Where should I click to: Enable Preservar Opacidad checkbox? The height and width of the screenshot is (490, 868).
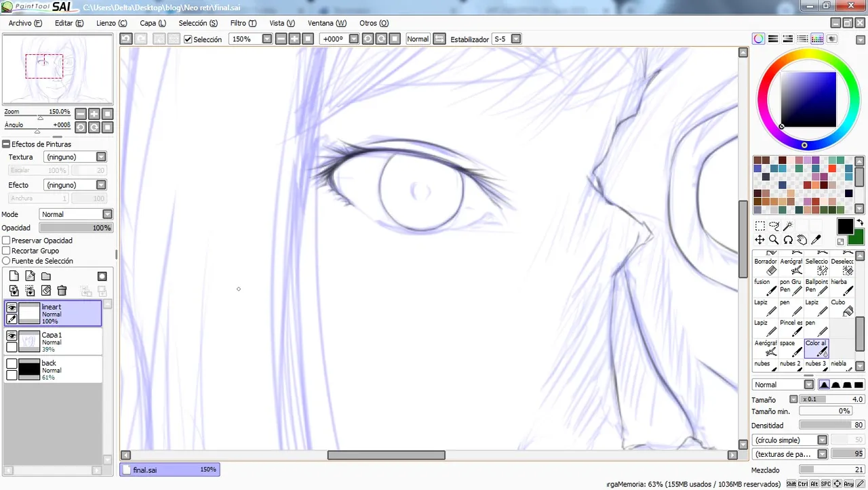[6, 241]
